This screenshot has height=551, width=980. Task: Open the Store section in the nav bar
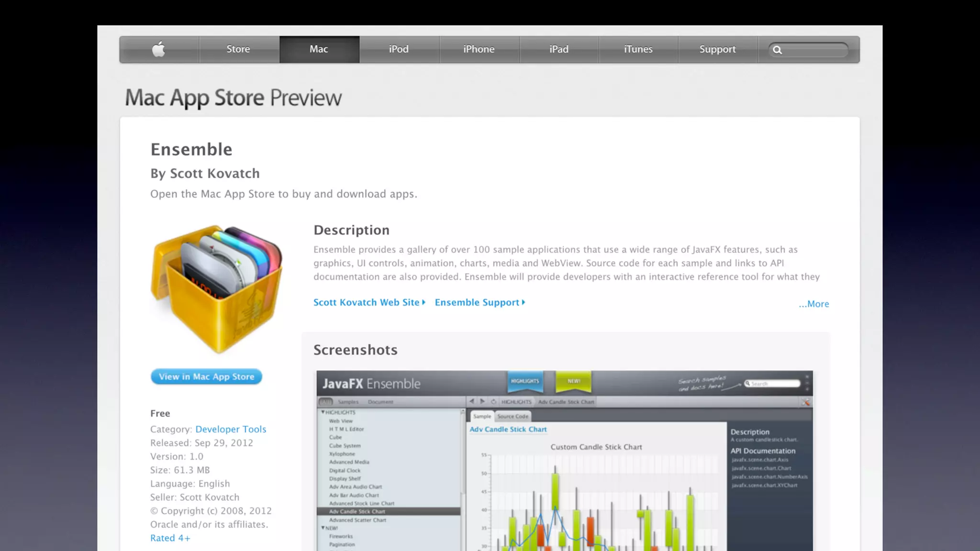(x=238, y=49)
